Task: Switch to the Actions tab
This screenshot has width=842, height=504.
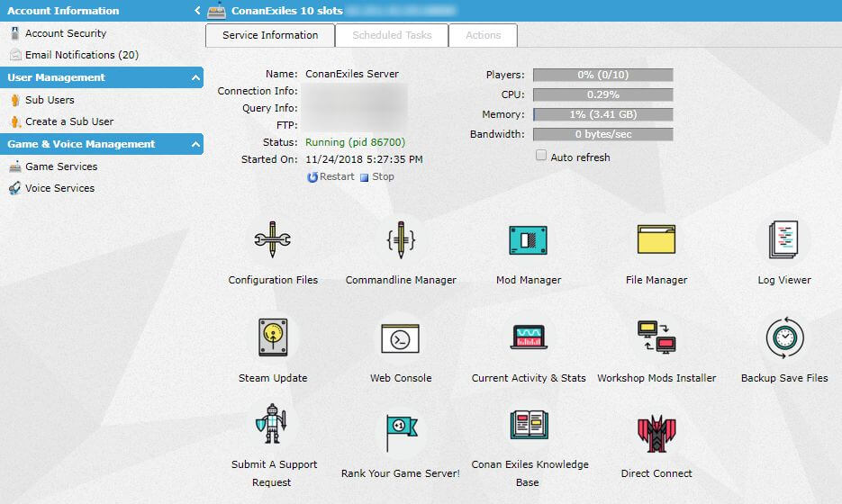Action: pyautogui.click(x=484, y=35)
